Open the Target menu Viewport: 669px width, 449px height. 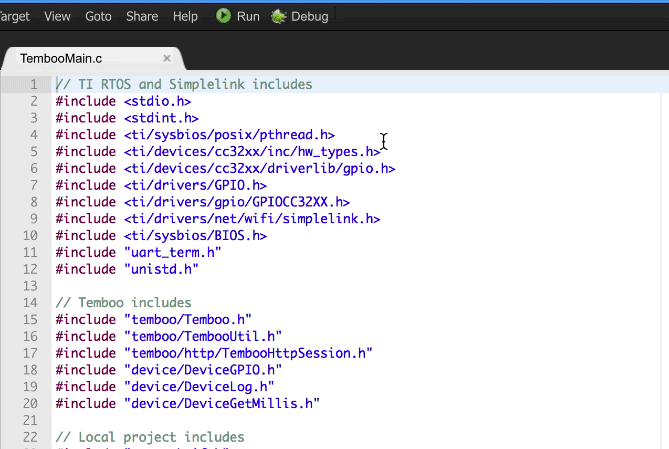[x=13, y=16]
